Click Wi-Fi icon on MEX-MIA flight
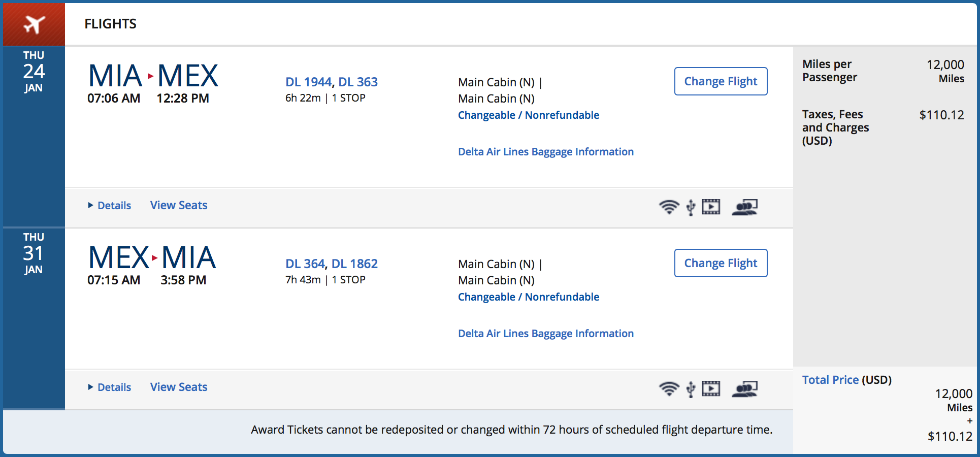Image resolution: width=980 pixels, height=457 pixels. (x=669, y=388)
